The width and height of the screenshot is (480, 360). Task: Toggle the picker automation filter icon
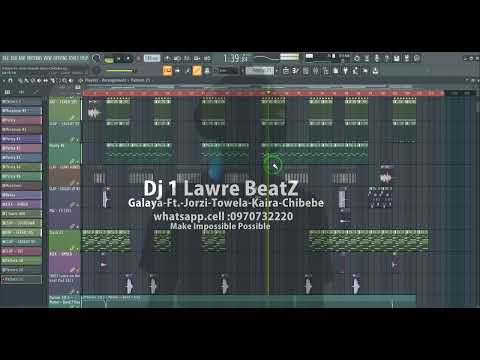pos(36,92)
